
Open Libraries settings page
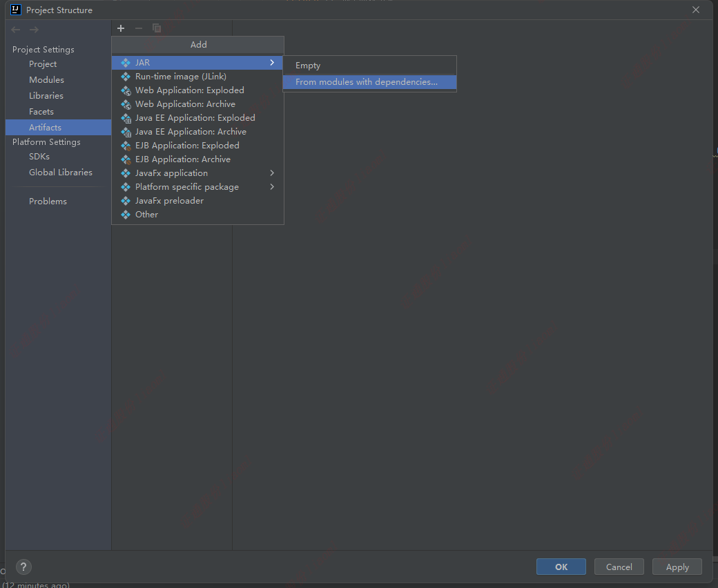[x=58, y=96]
